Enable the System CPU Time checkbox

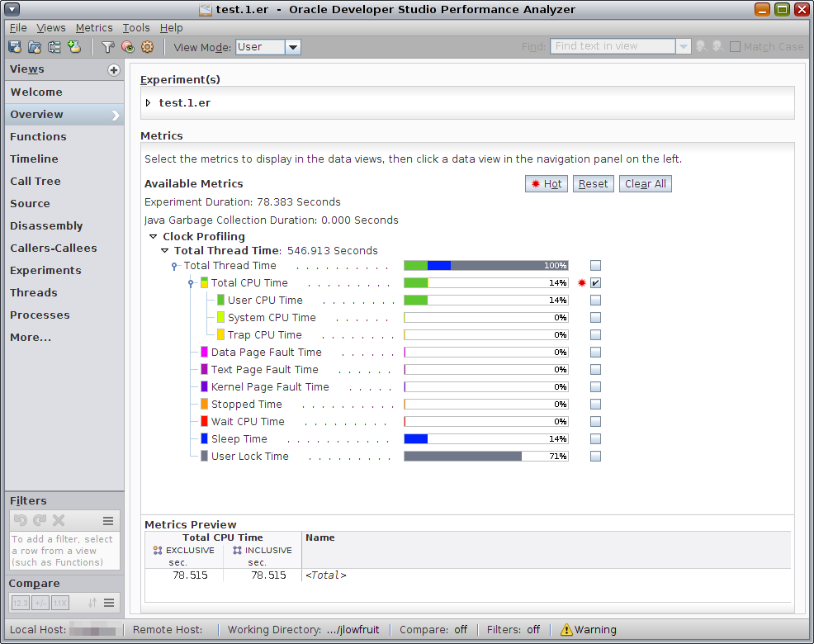tap(595, 317)
